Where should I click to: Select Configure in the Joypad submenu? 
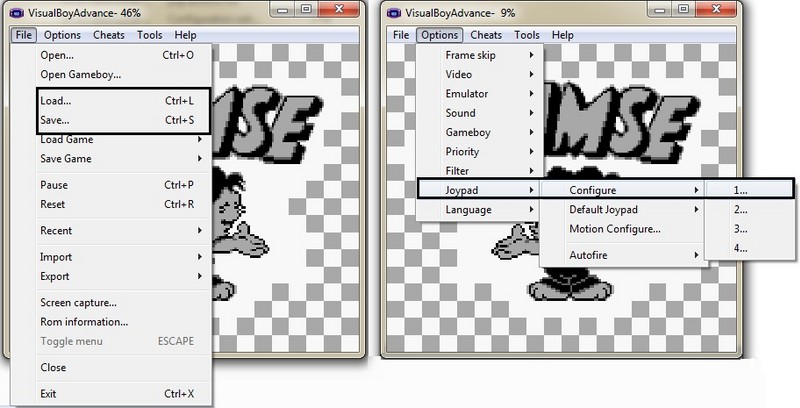(x=623, y=190)
